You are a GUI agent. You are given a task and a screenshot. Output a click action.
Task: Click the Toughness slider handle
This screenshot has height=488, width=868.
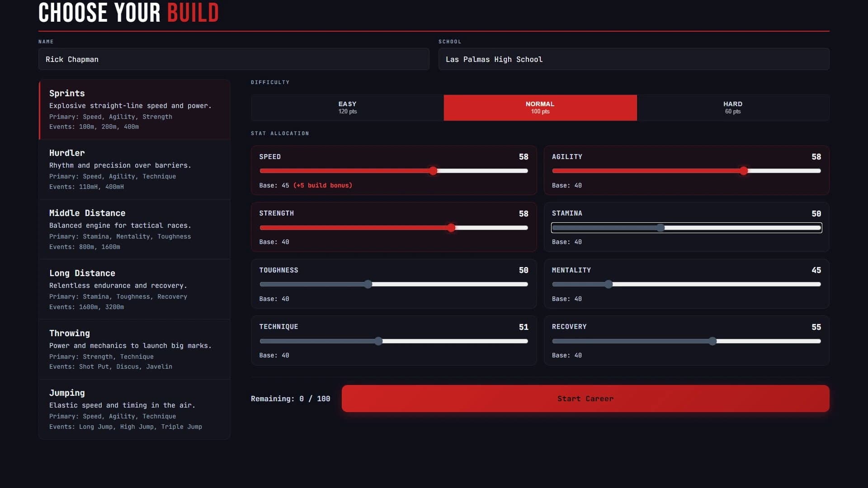point(368,284)
